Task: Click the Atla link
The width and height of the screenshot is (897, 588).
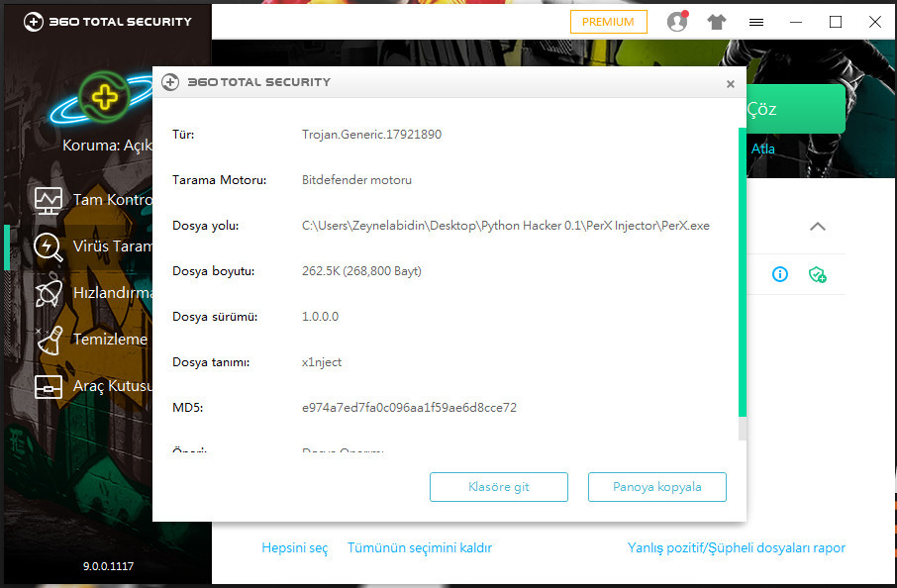Action: click(762, 148)
